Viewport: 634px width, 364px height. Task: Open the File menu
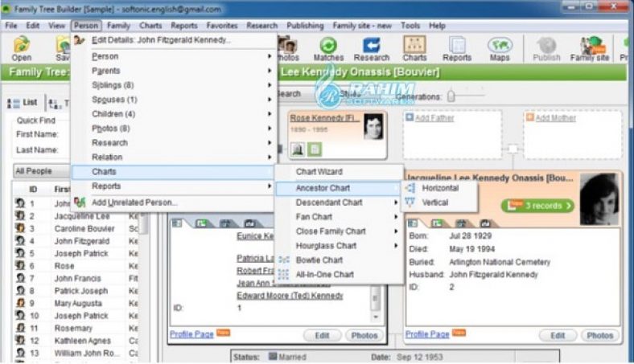[11, 26]
